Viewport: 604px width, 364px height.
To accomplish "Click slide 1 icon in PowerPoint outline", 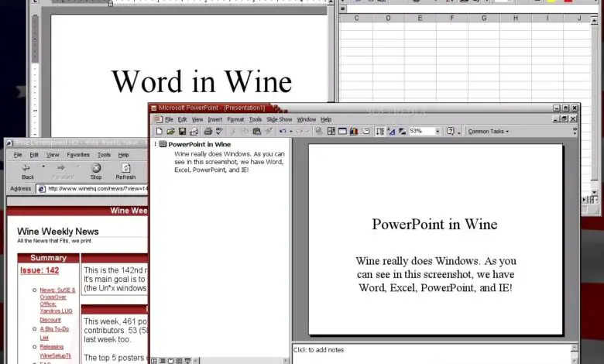I will click(x=163, y=144).
